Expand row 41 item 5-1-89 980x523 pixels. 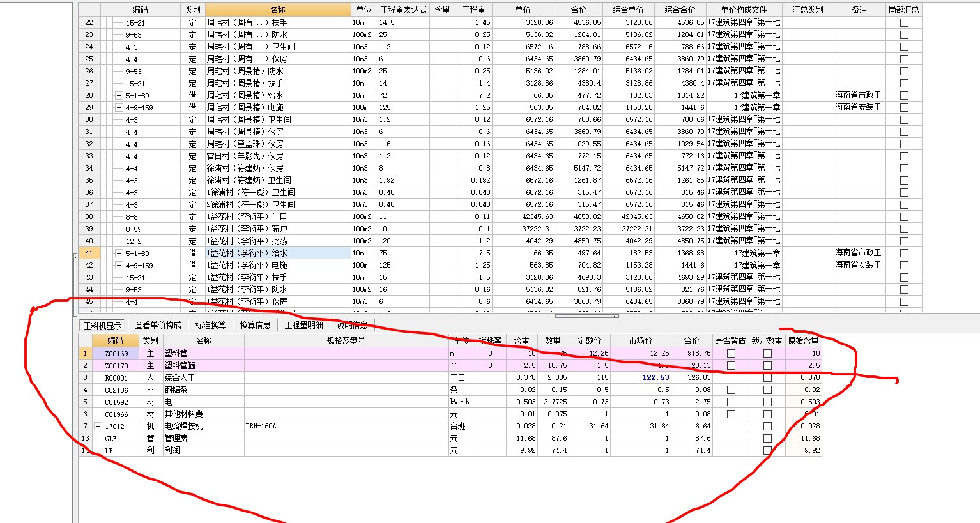tap(119, 253)
